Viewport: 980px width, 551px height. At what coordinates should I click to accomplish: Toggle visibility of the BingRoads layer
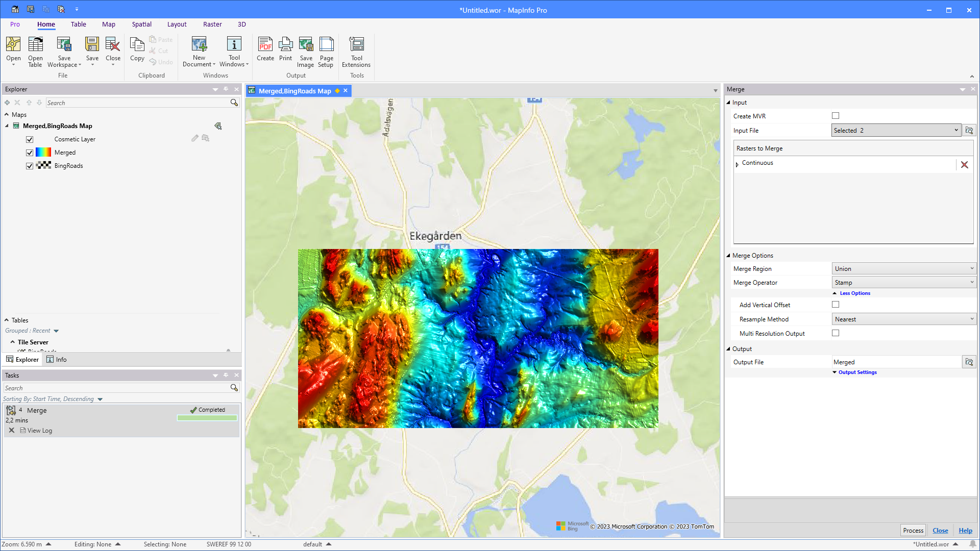coord(29,166)
